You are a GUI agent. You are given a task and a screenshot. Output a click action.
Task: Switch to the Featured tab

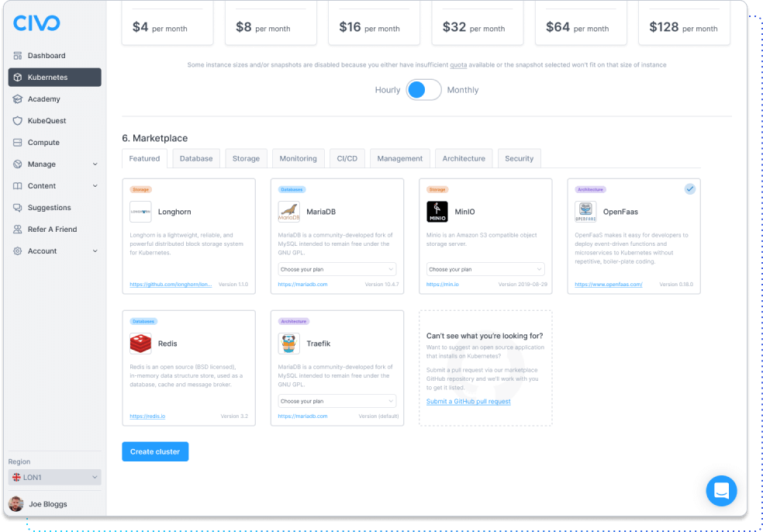(144, 159)
